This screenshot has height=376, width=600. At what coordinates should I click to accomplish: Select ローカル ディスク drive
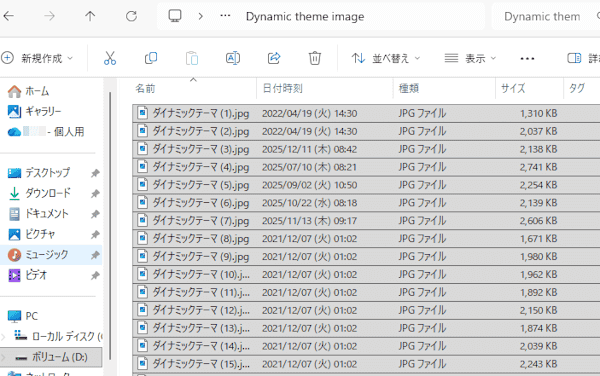58,336
